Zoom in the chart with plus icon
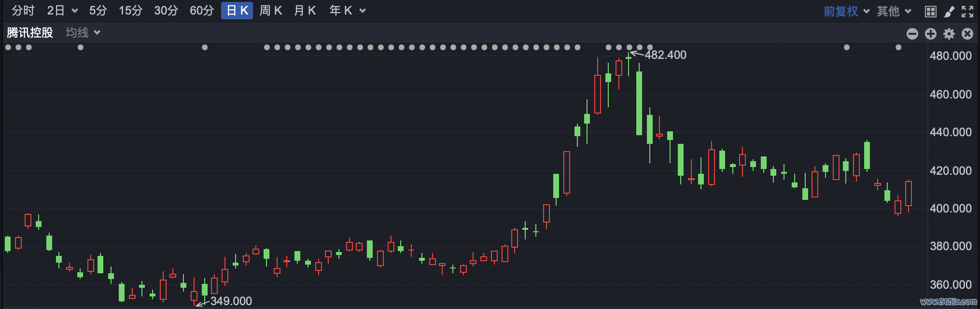The height and width of the screenshot is (309, 980). pos(931,33)
